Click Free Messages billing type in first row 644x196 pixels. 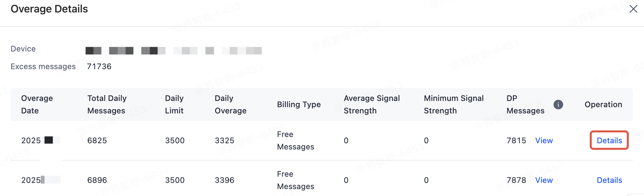coord(295,141)
